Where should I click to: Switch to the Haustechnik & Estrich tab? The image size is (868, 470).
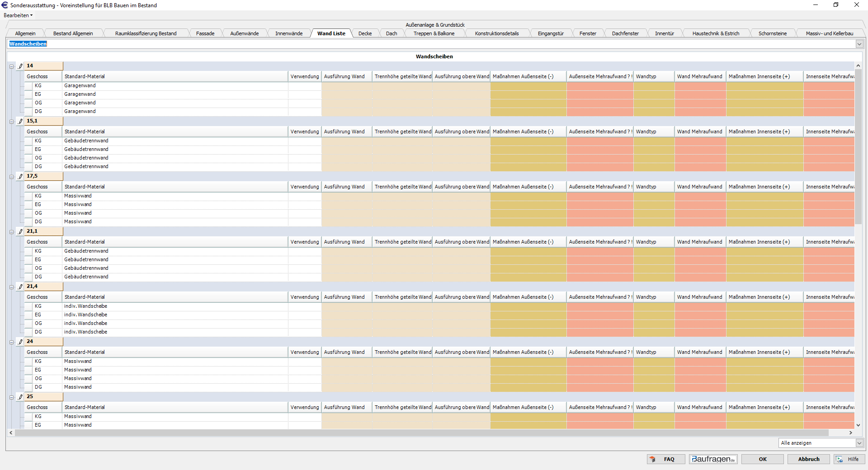(x=716, y=33)
